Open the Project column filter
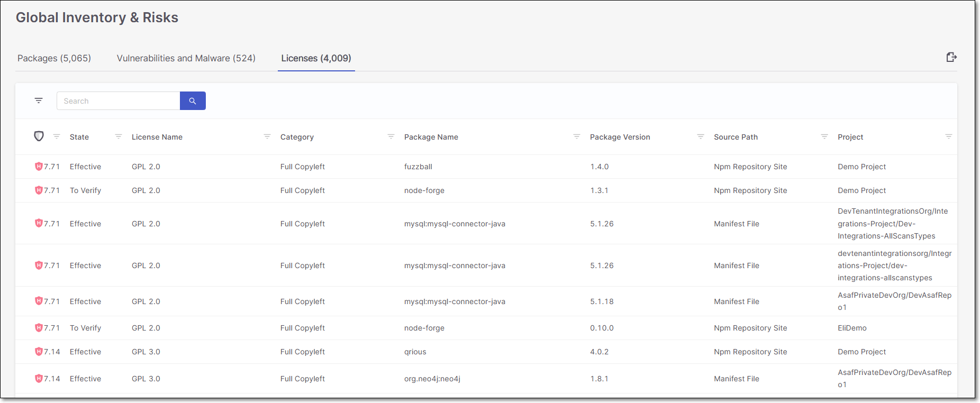 click(949, 136)
